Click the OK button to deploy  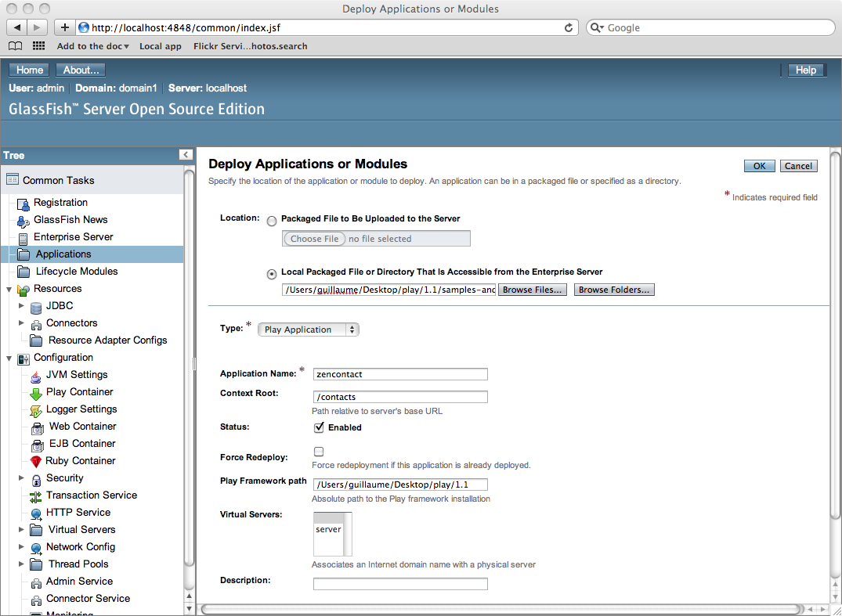(x=759, y=166)
